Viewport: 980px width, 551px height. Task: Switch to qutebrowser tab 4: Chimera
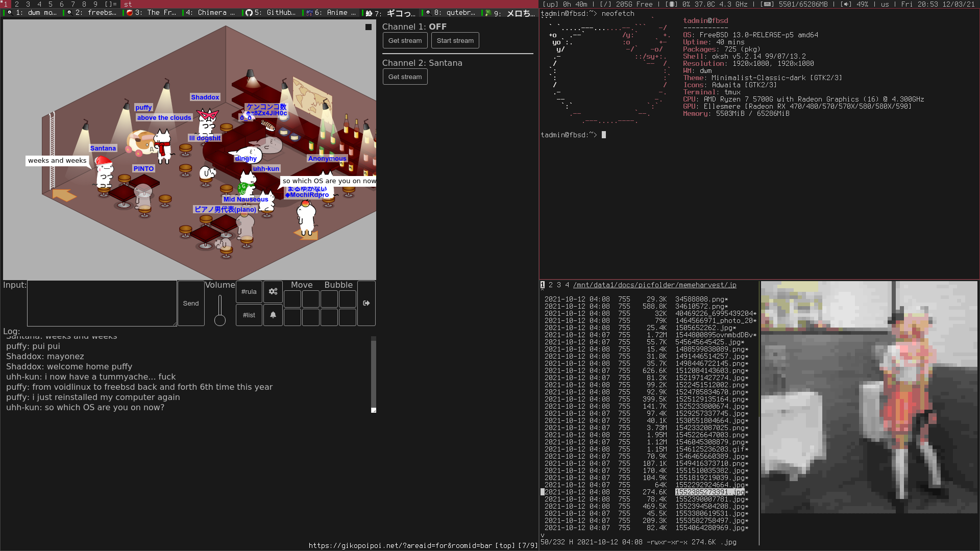point(211,13)
